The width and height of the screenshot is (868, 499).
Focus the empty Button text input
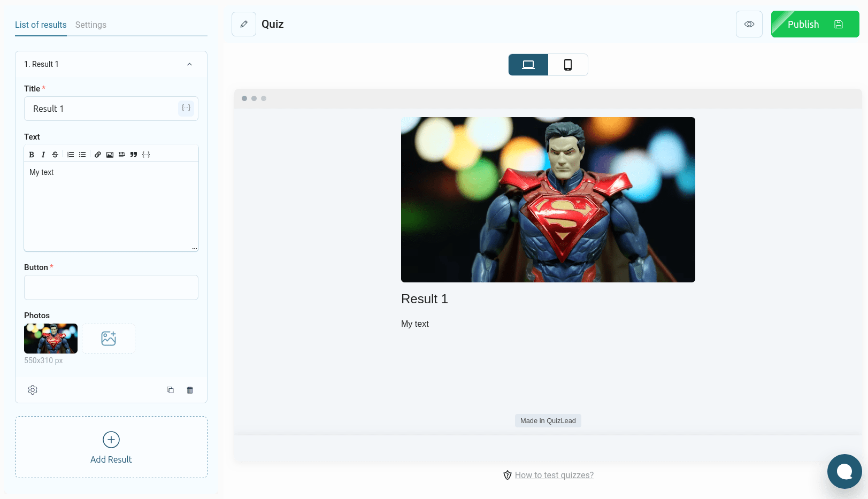pos(111,287)
